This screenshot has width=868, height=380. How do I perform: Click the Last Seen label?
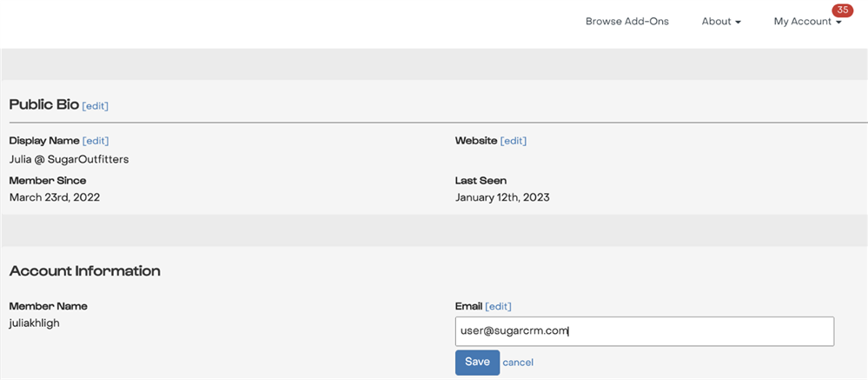click(480, 181)
